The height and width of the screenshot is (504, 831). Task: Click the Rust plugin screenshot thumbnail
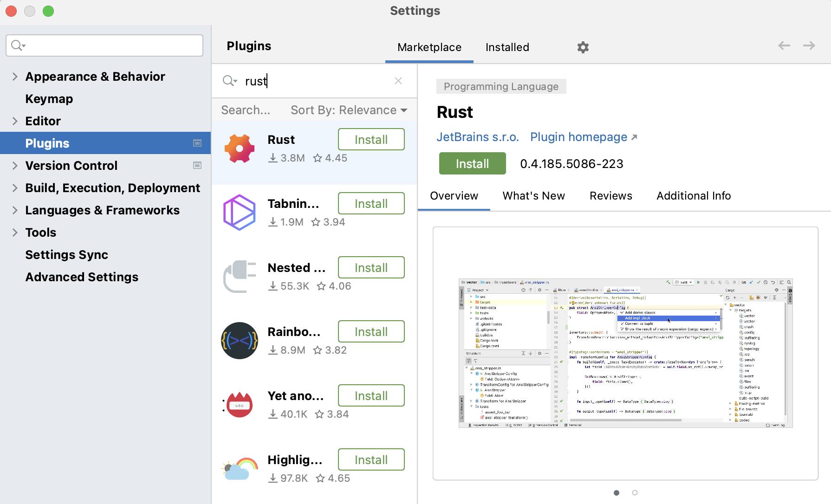[x=625, y=353]
